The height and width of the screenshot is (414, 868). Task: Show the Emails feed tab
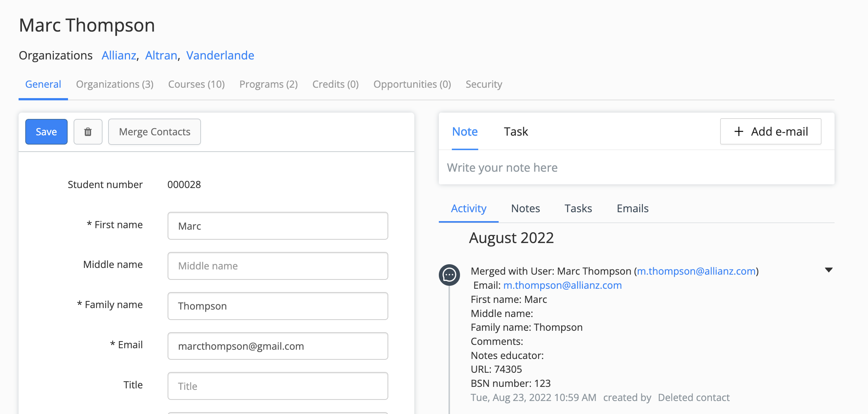point(632,208)
